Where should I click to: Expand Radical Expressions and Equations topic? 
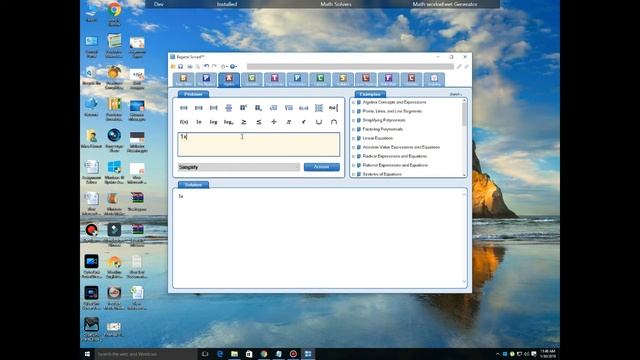[x=353, y=156]
